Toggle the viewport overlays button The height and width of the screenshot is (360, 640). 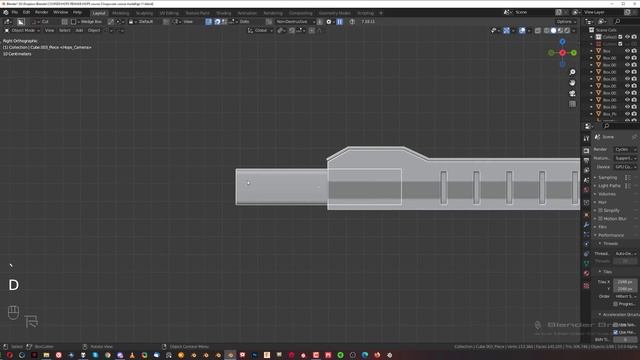pyautogui.click(x=522, y=31)
